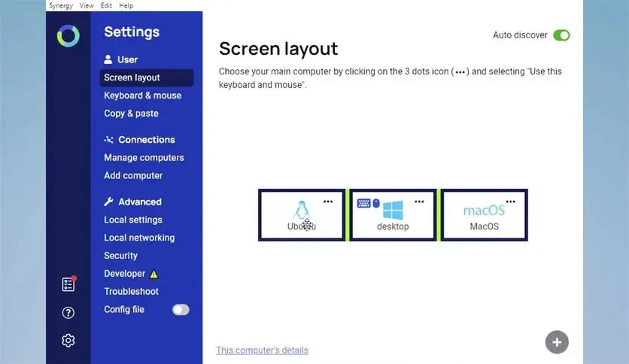Click the Windows logo on desktop tile
629x364 pixels.
393,210
